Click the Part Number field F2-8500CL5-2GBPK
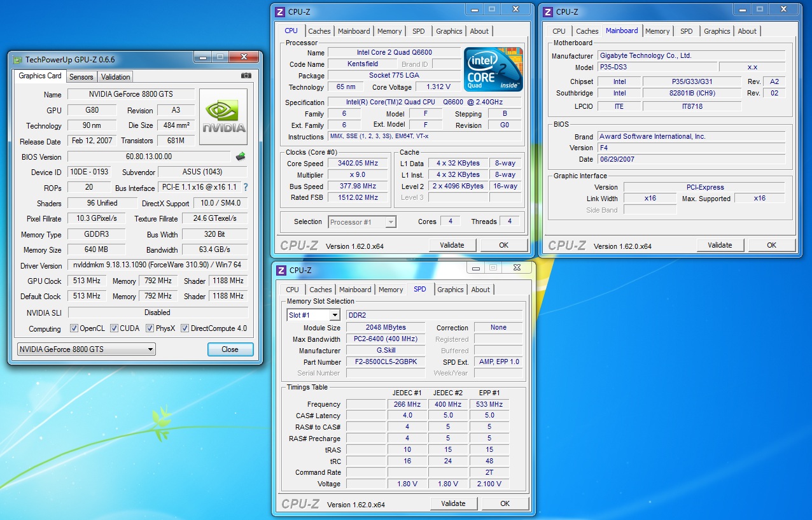 [386, 362]
